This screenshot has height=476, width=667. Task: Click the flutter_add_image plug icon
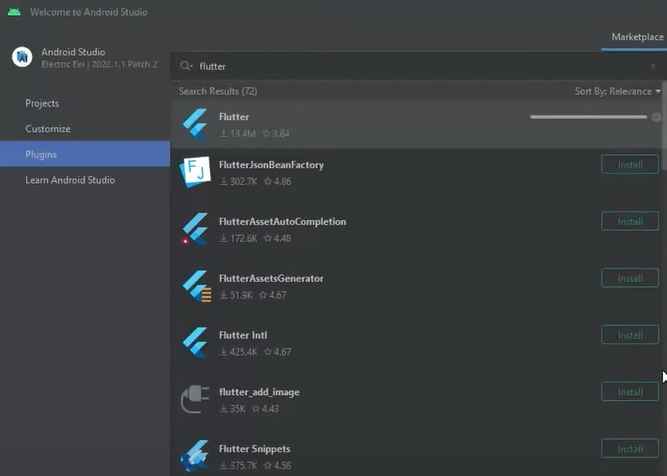[194, 399]
